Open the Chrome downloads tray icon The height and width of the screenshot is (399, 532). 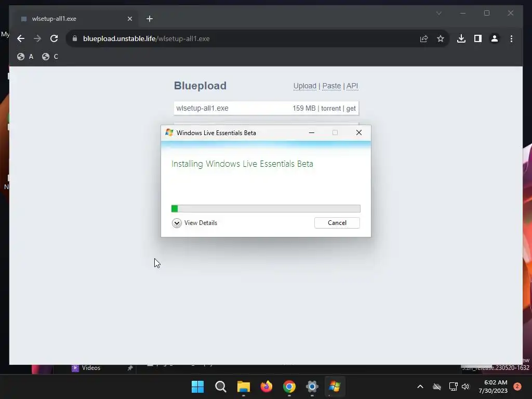point(461,38)
